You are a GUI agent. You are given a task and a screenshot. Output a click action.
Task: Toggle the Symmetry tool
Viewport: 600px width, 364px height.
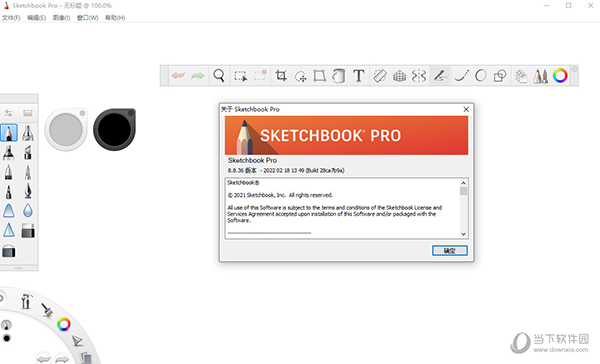[x=419, y=76]
